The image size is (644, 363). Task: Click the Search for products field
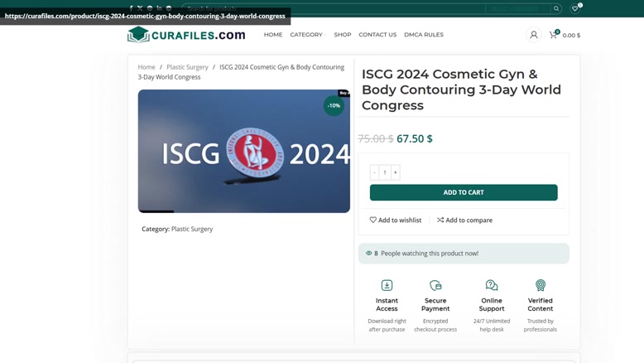click(x=334, y=8)
